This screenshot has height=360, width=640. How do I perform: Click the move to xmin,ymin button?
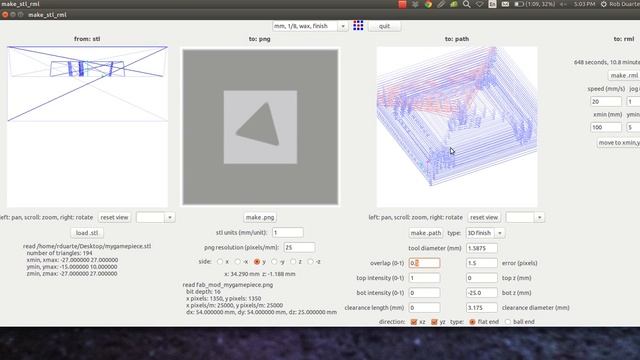[x=618, y=142]
